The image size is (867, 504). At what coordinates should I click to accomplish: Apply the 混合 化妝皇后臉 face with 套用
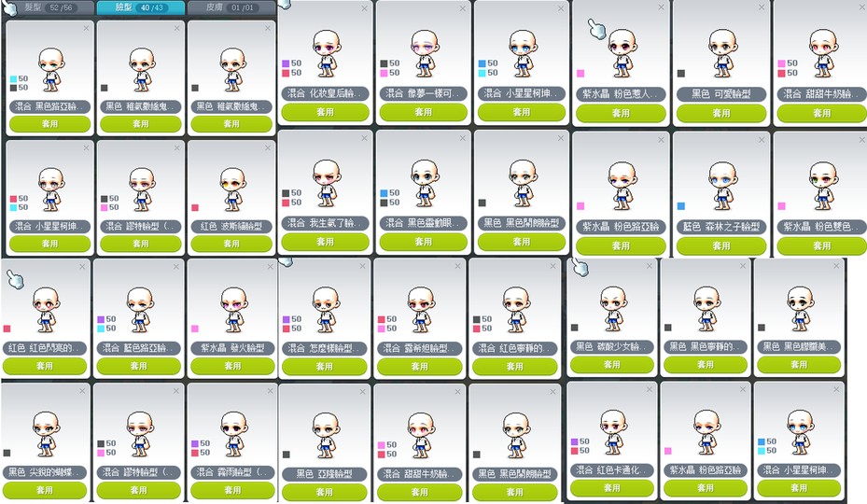[x=325, y=112]
